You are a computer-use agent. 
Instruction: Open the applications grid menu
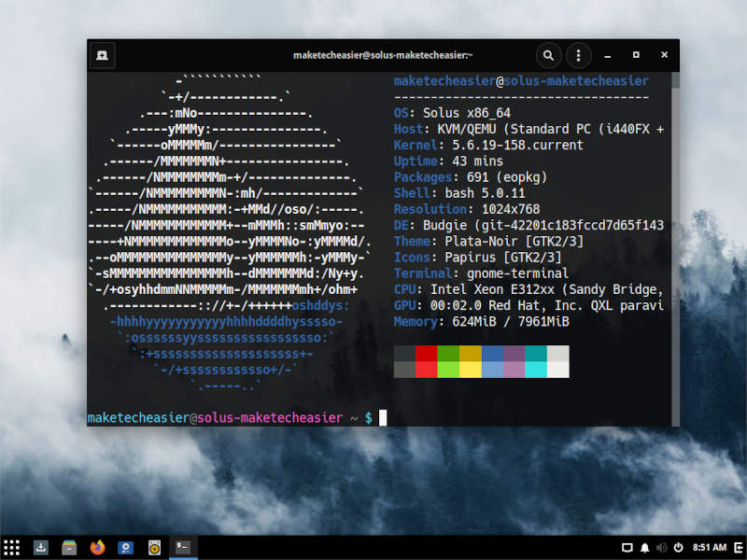(x=13, y=548)
